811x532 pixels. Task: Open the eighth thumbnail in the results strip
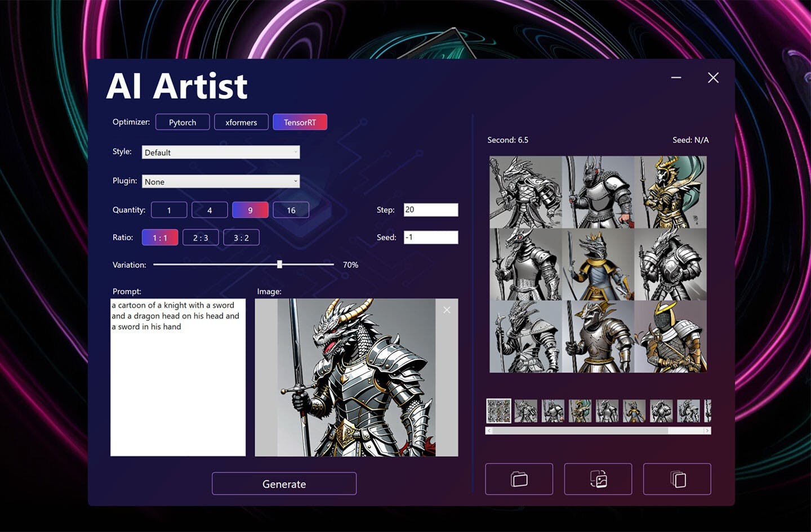(688, 411)
